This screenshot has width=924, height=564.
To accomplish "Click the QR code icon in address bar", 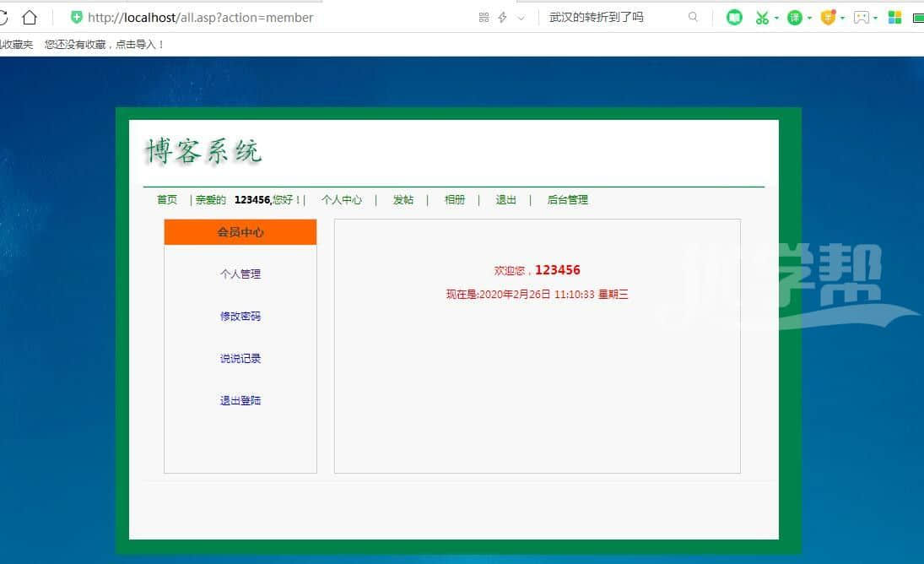I will 484,17.
